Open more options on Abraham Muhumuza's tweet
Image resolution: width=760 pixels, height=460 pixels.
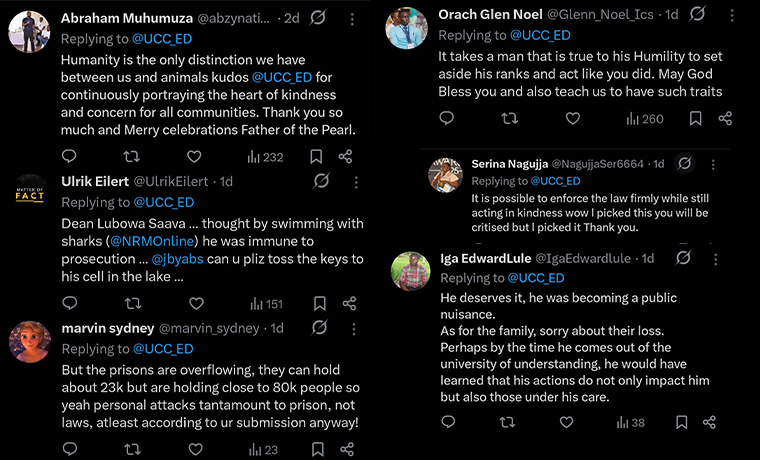tap(351, 18)
